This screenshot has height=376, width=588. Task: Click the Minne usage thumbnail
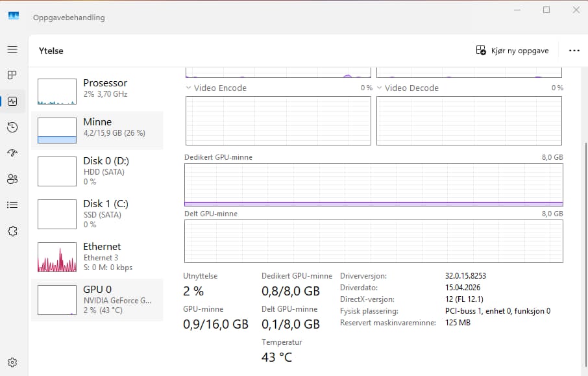click(x=57, y=131)
